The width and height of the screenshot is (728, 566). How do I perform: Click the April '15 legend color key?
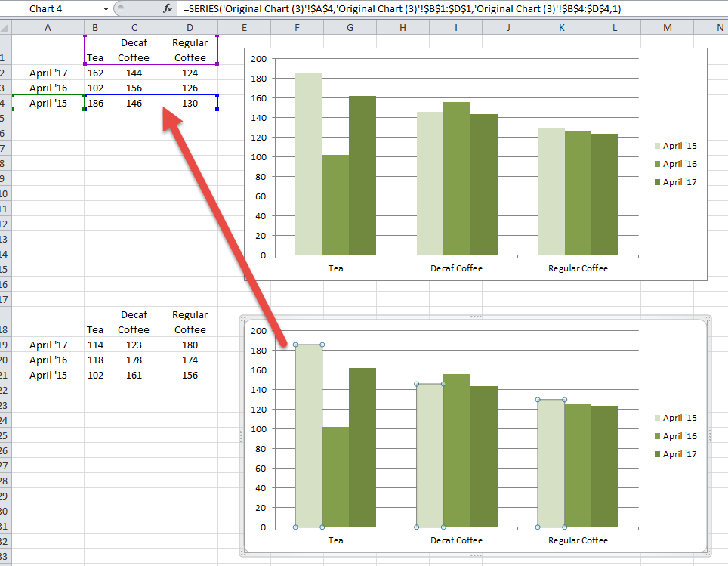659,145
